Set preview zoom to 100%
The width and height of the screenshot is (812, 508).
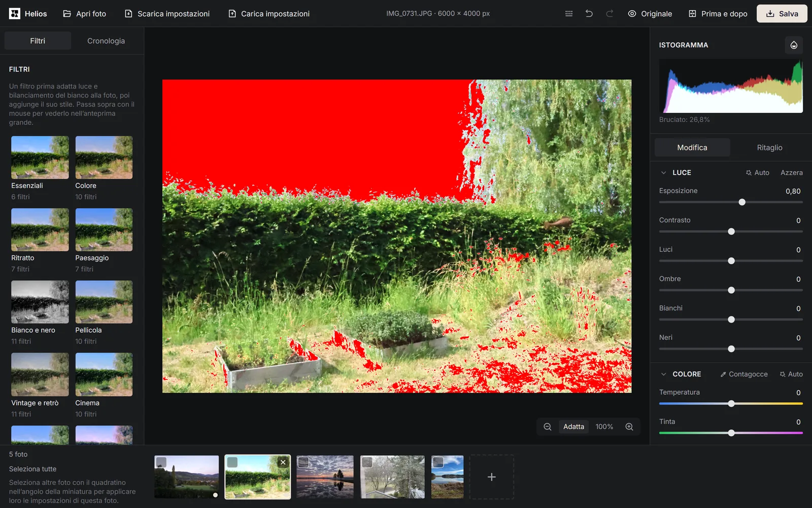pyautogui.click(x=604, y=427)
